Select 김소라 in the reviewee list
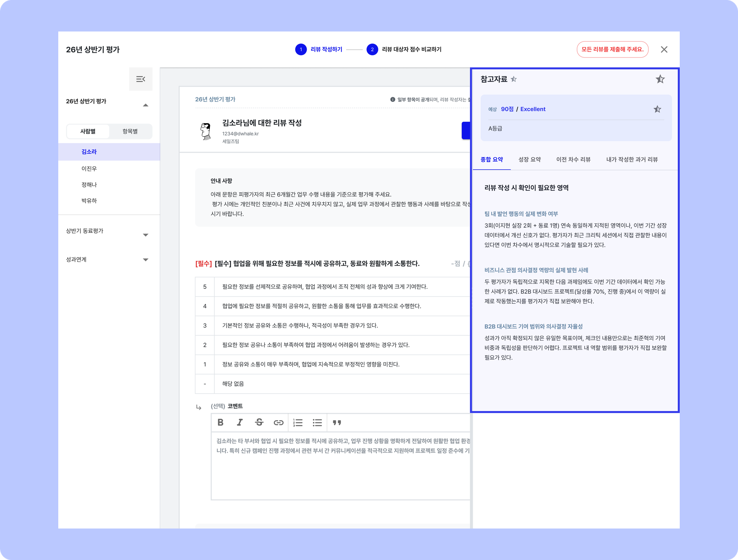Viewport: 738px width, 560px height. tap(109, 152)
